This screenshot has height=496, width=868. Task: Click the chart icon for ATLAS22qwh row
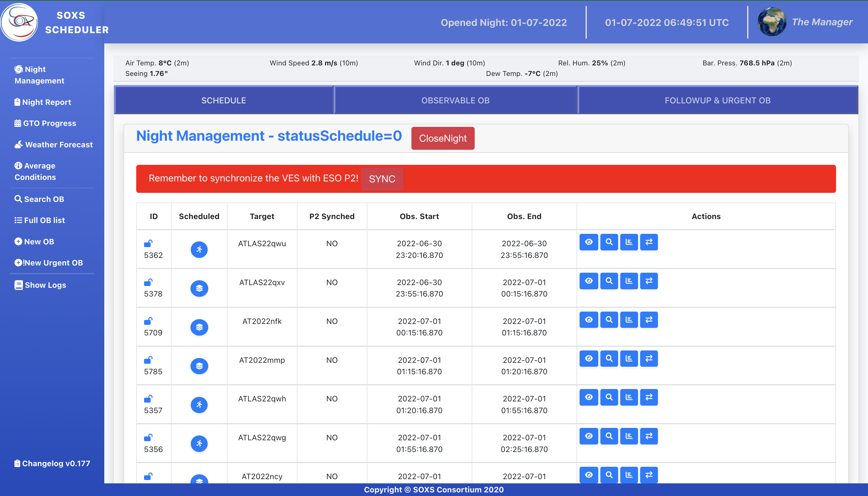tap(629, 397)
